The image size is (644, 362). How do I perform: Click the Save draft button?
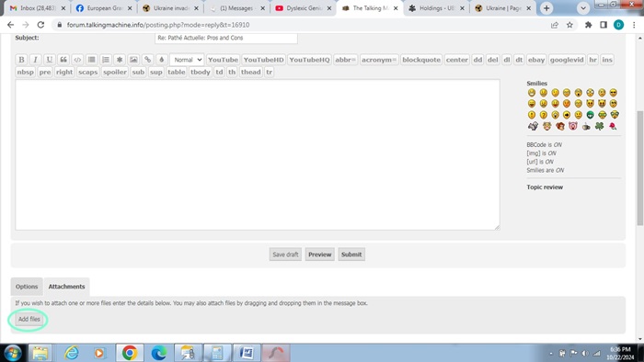pos(285,255)
